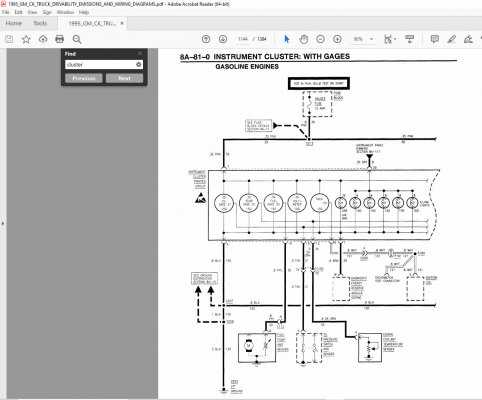Select the highlighter pen tool
Image resolution: width=482 pixels, height=400 pixels.
(x=452, y=39)
